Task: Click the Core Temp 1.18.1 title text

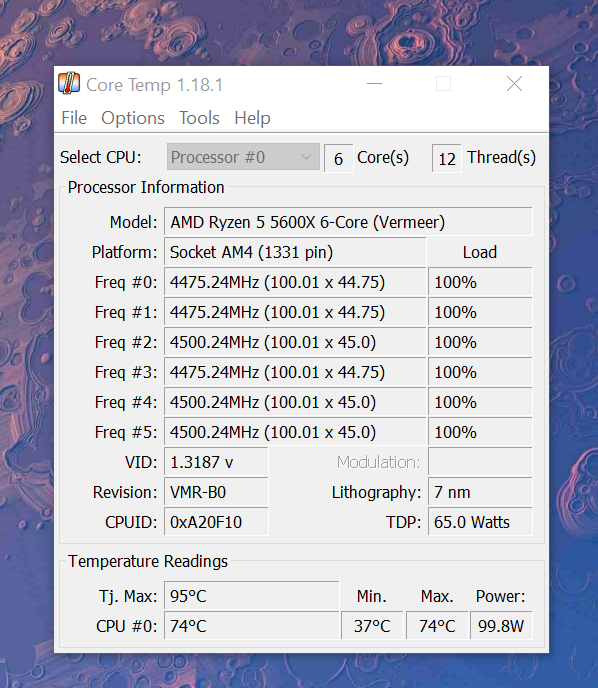Action: (154, 85)
